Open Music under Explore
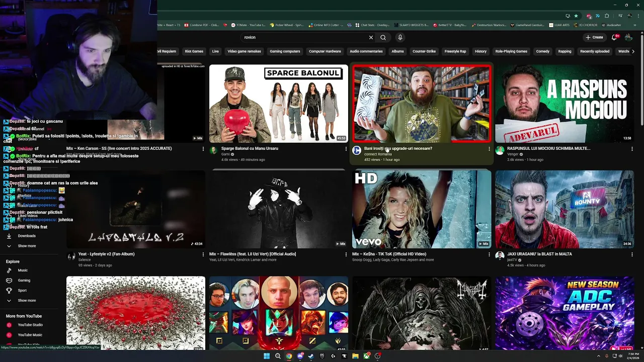Image resolution: width=644 pixels, height=362 pixels. pyautogui.click(x=23, y=270)
